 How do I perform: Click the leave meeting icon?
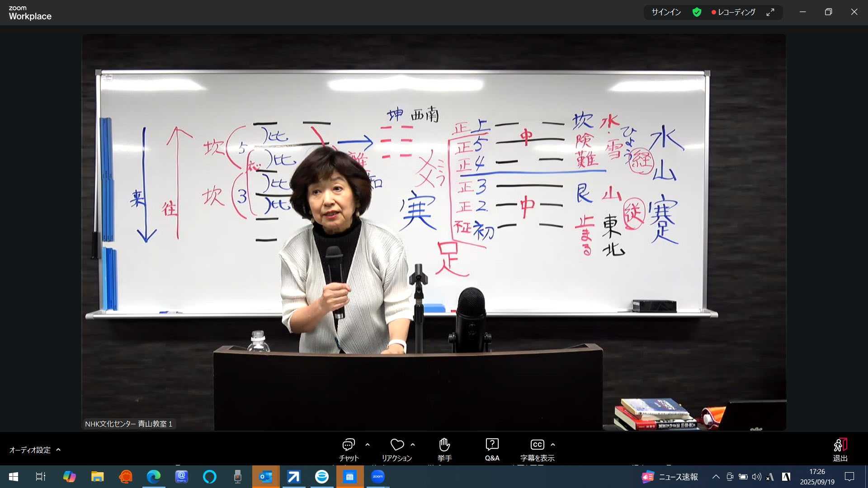click(x=840, y=445)
